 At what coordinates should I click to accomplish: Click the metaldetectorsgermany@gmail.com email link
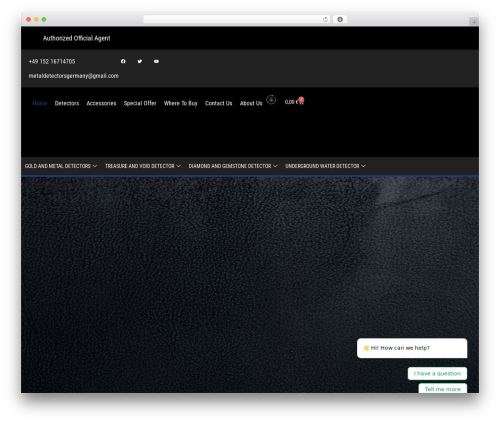coord(73,76)
